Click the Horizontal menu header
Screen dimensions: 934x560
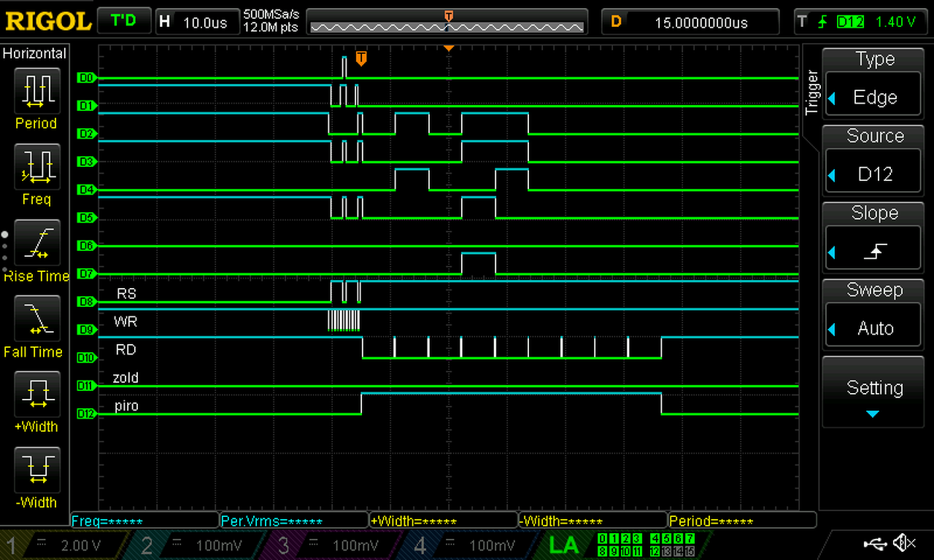34,53
